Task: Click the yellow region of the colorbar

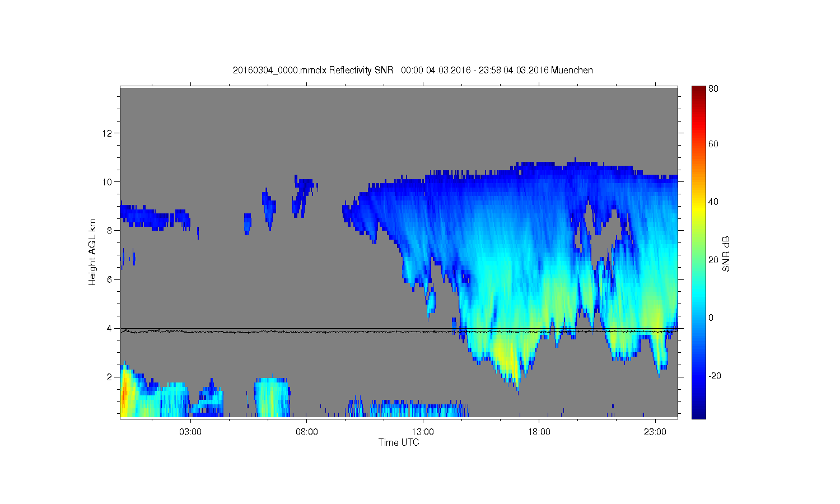Action: tap(698, 210)
